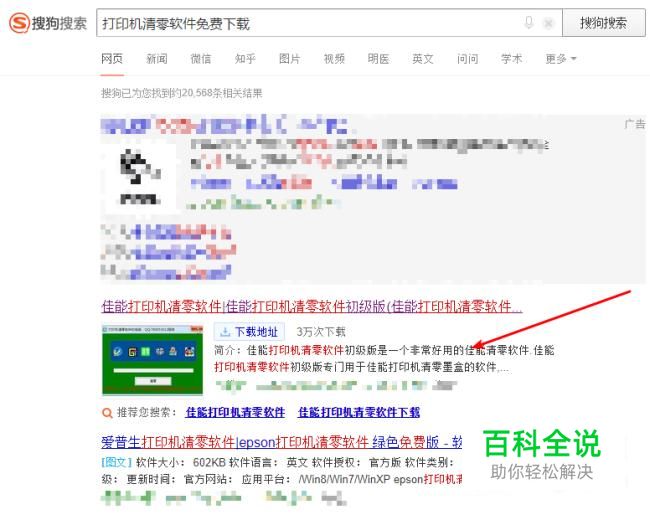Click the magnifier icon beside 推荐您搜索
The width and height of the screenshot is (650, 515).
[x=107, y=413]
